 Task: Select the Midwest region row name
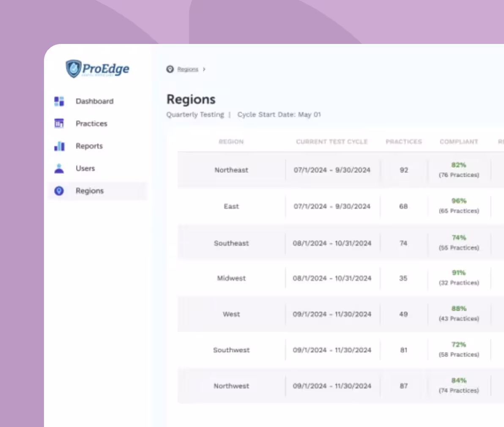[x=231, y=278]
